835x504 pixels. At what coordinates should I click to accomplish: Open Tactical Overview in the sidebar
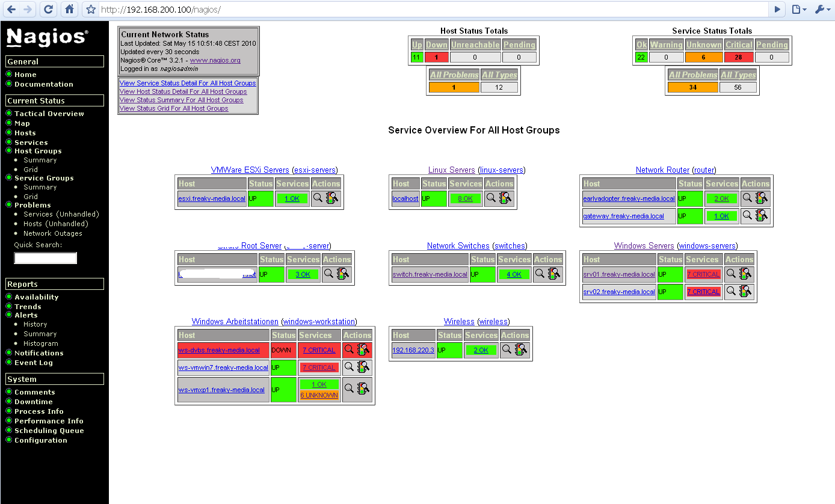49,114
